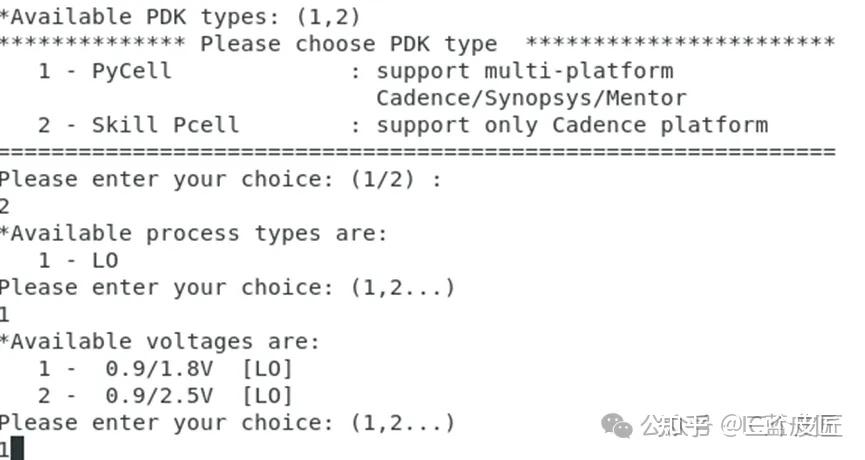The height and width of the screenshot is (460, 865).
Task: Click the entered "2" answer line
Action: (6, 207)
